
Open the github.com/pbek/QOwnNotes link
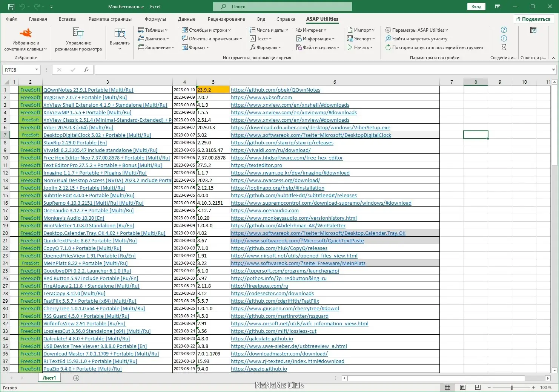click(x=275, y=90)
